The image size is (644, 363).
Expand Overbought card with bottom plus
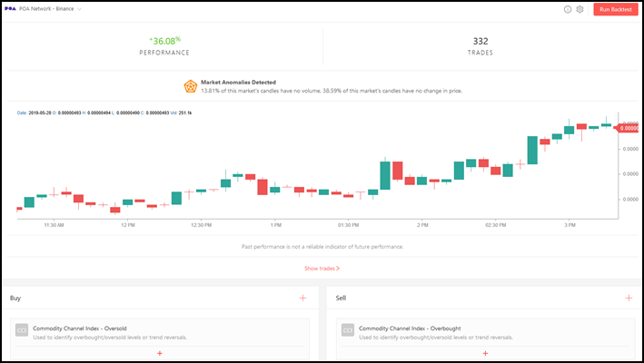click(x=485, y=353)
